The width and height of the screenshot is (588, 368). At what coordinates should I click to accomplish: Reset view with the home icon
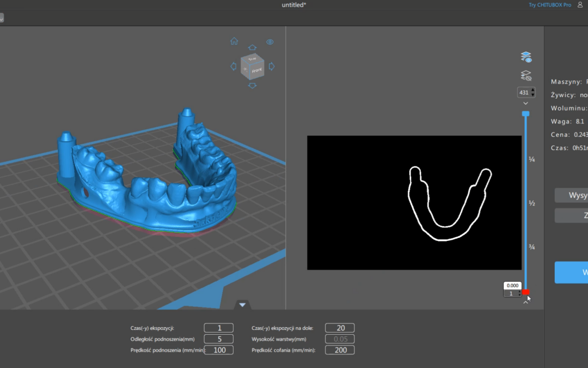pyautogui.click(x=234, y=41)
